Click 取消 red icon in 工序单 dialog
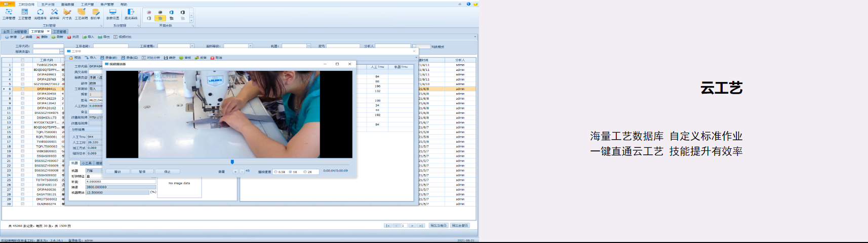 pos(212,58)
